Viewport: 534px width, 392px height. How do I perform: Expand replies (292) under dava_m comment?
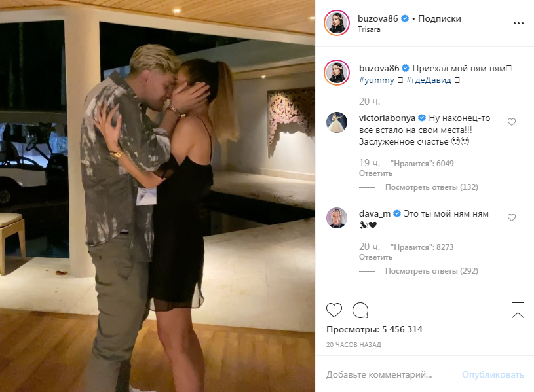click(x=432, y=271)
